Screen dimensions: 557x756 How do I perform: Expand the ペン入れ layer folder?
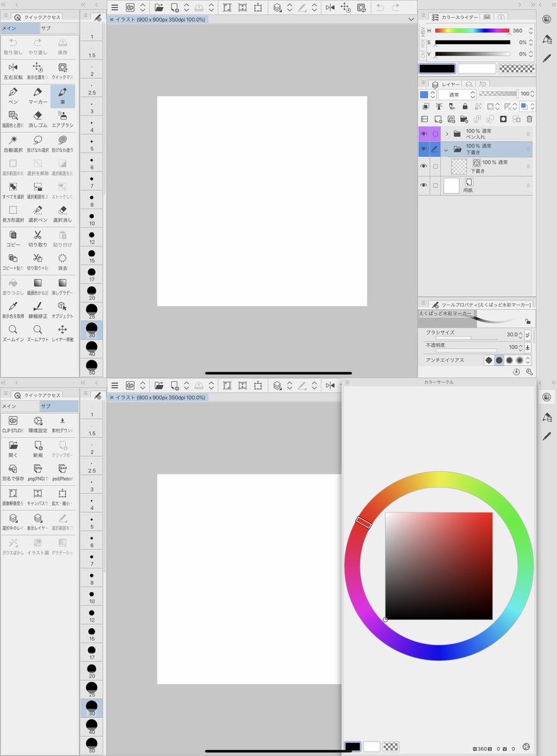tap(447, 134)
